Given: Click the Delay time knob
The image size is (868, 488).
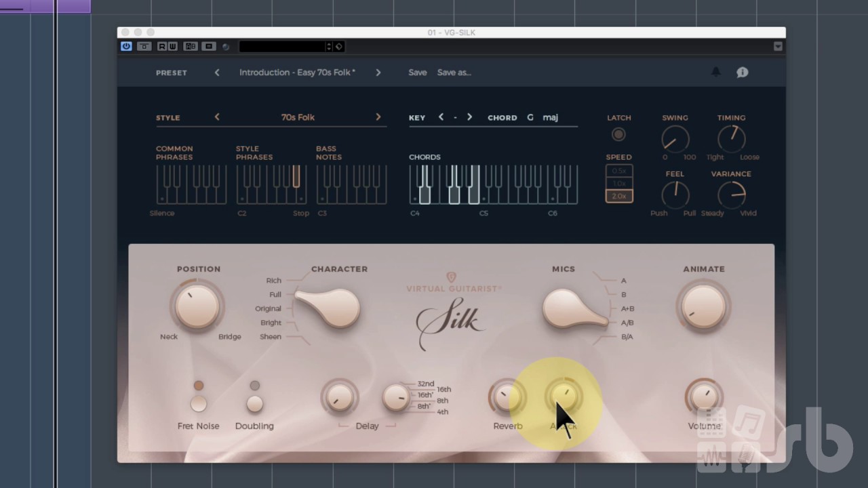Looking at the screenshot, I should tap(395, 398).
